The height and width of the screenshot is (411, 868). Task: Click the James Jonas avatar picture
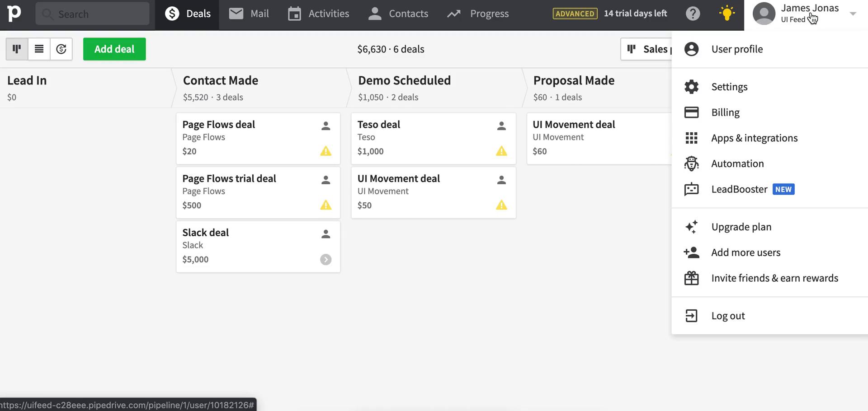[x=764, y=14]
